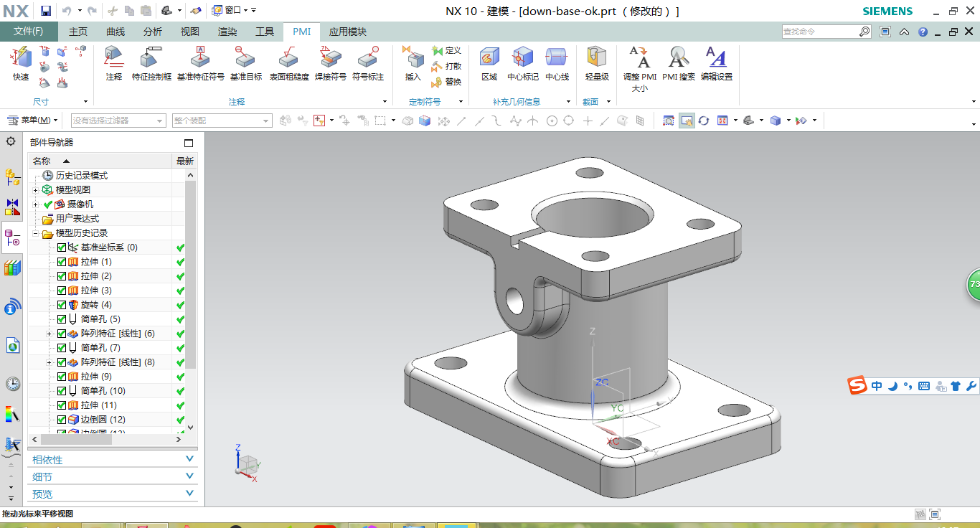The height and width of the screenshot is (528, 980).
Task: Uncheck the 拉伸 (2) feature checkbox
Action: [x=62, y=276]
